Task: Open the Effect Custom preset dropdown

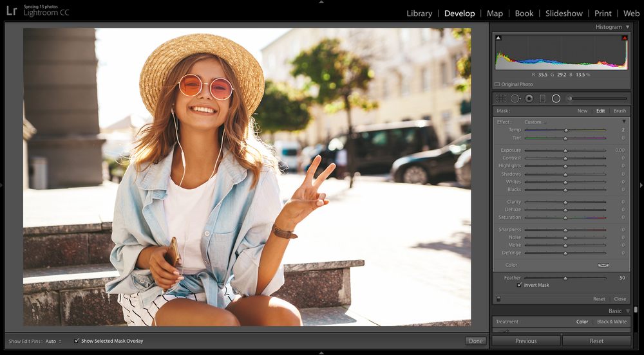Action: [535, 122]
